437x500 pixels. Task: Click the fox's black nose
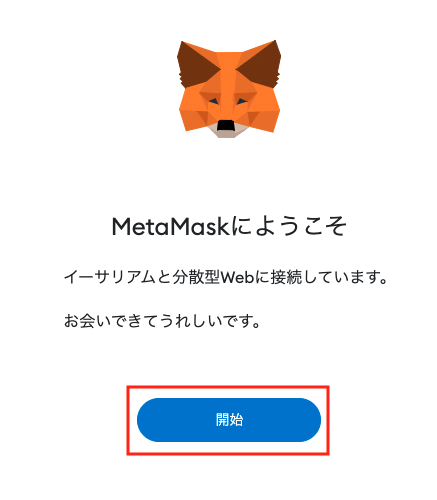tap(226, 125)
